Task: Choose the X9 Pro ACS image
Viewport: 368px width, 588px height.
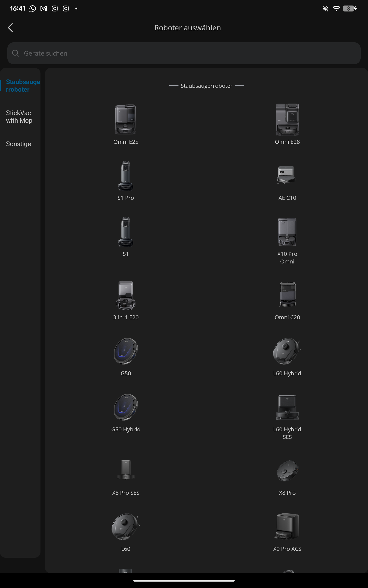Action: (287, 526)
